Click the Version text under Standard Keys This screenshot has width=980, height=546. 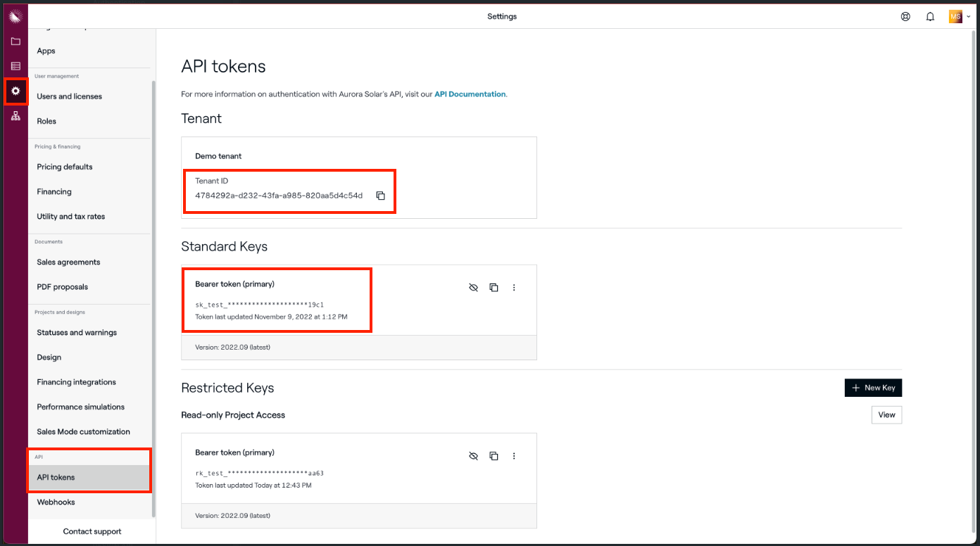click(232, 347)
